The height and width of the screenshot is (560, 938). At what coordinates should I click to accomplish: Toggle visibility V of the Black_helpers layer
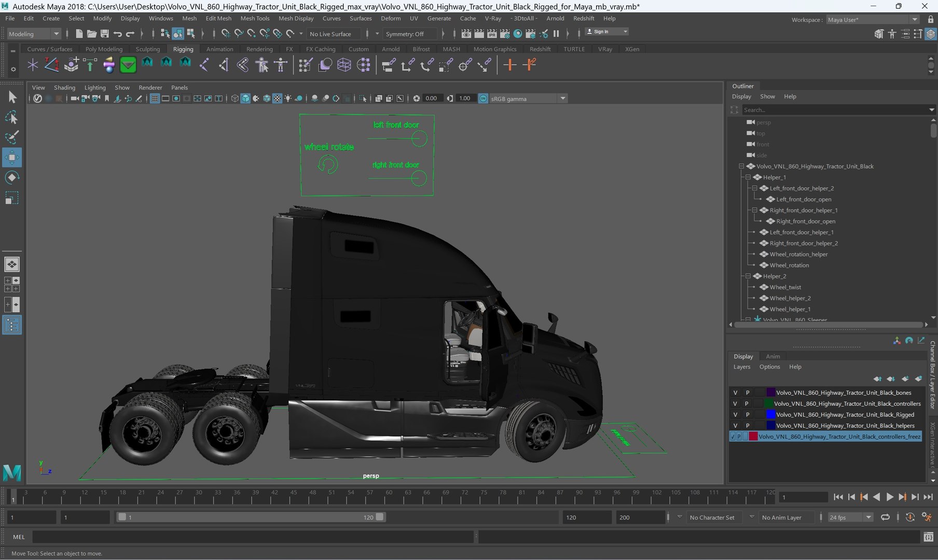pos(735,425)
